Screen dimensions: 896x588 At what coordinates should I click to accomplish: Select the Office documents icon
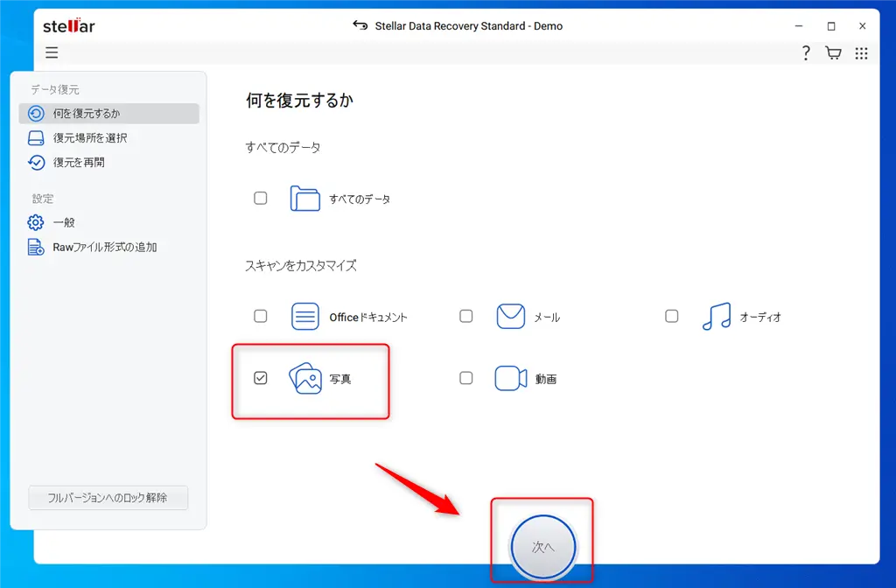click(x=304, y=315)
